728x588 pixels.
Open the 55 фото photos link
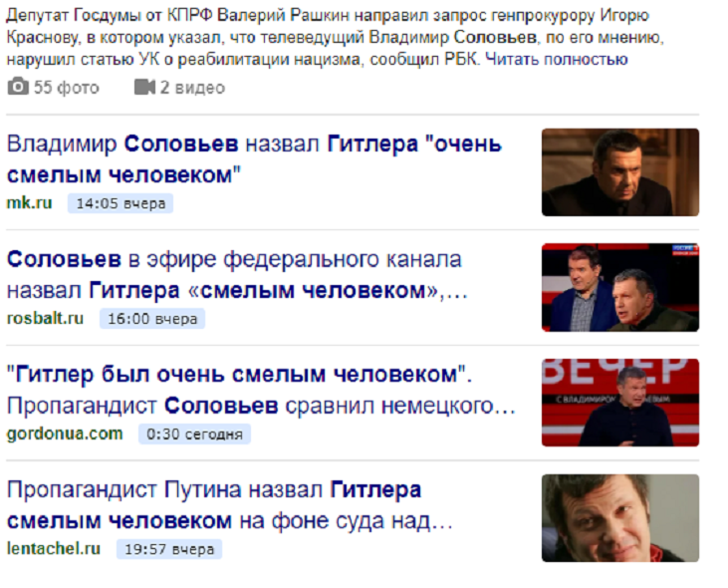(54, 88)
